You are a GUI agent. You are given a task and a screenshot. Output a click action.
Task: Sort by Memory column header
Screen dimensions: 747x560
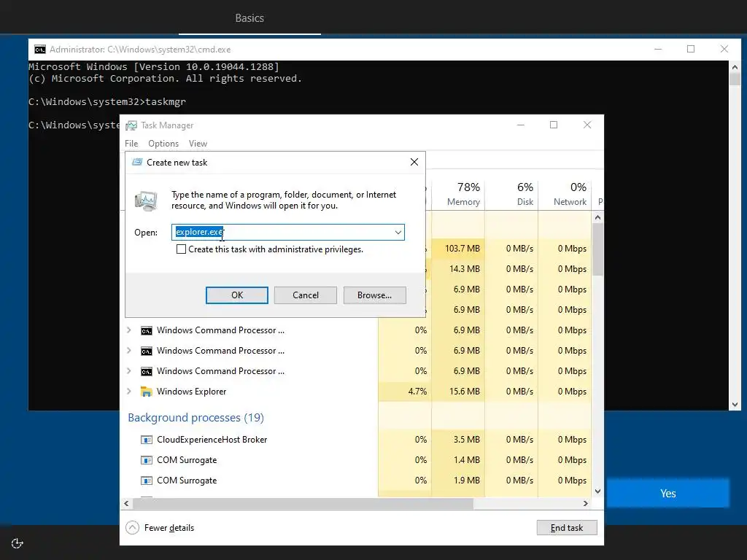coord(458,194)
